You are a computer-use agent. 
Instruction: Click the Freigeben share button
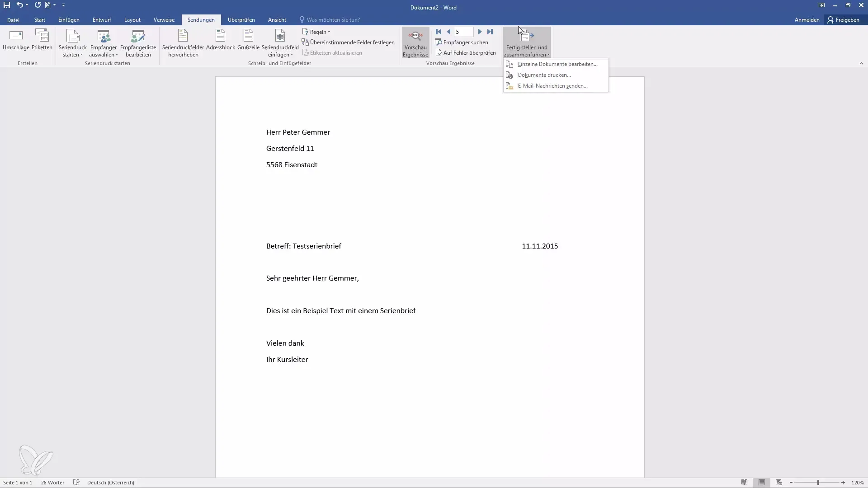844,20
